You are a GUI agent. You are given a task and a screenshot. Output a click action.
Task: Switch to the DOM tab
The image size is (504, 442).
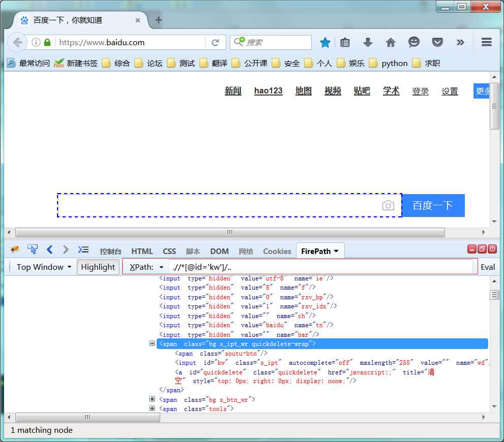tap(219, 251)
